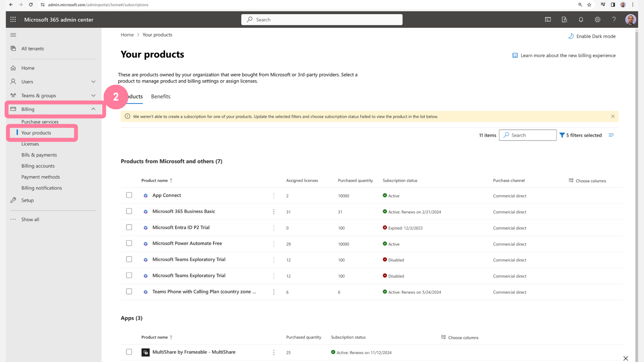Choose columns for the Apps table
The height and width of the screenshot is (362, 644).
coord(460,338)
